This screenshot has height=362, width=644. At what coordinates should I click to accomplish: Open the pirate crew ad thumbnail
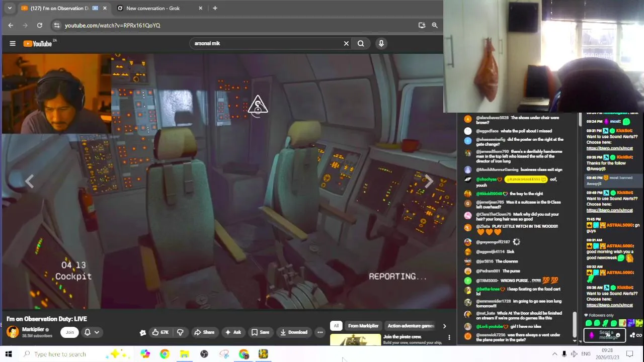click(356, 340)
